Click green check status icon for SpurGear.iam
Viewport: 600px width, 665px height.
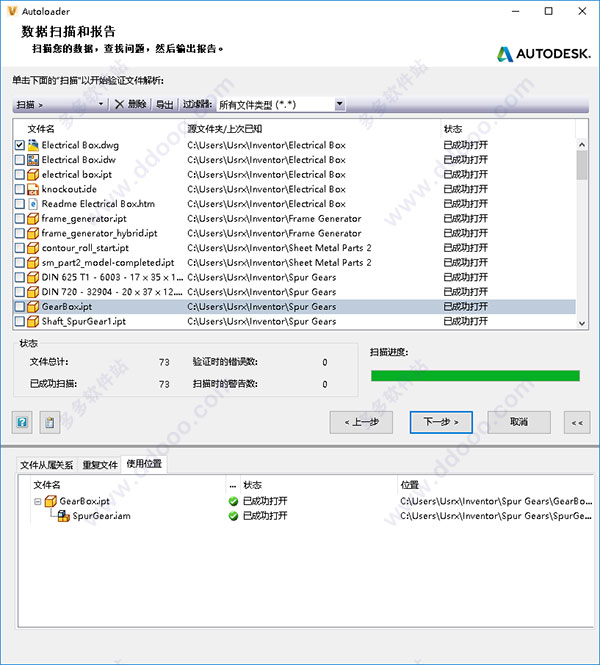pos(233,516)
